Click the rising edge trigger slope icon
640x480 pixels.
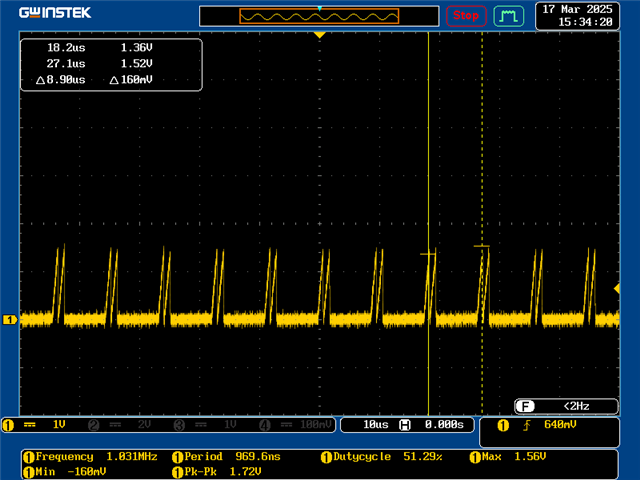527,426
